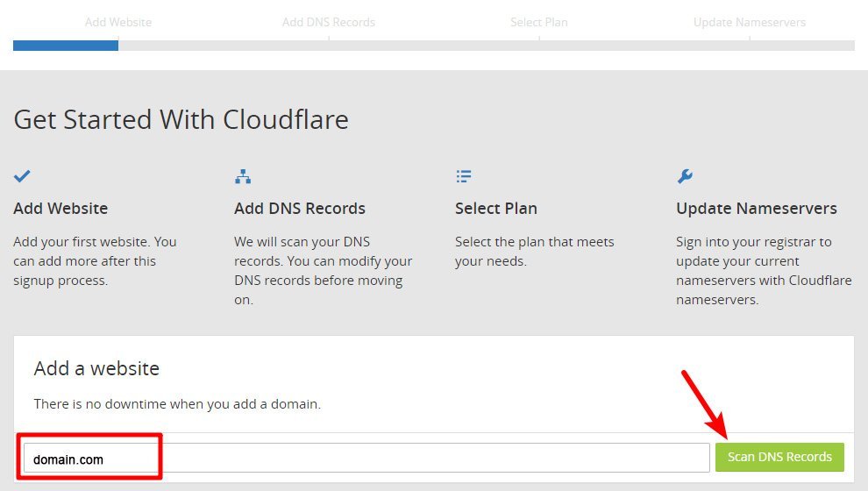Click the Add DNS Records heading

[x=300, y=208]
